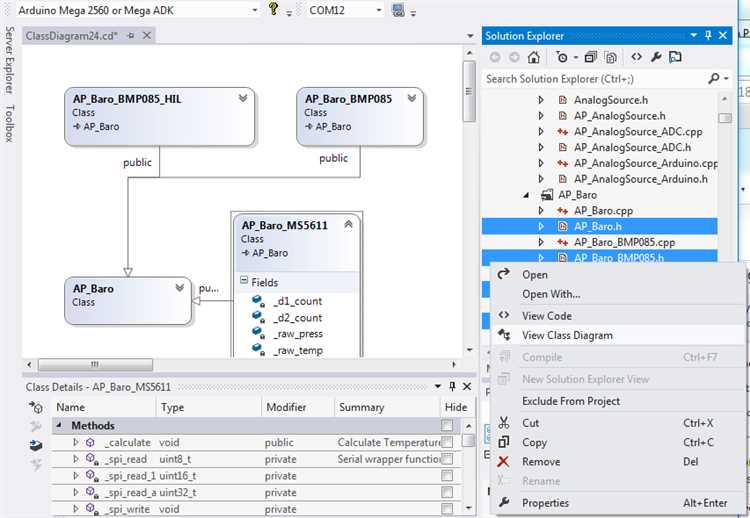
Task: Click the serial monitor icon next to COM12
Action: coord(398,10)
